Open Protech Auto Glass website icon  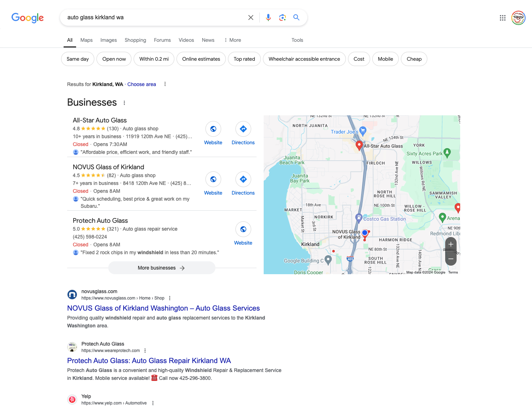point(243,229)
